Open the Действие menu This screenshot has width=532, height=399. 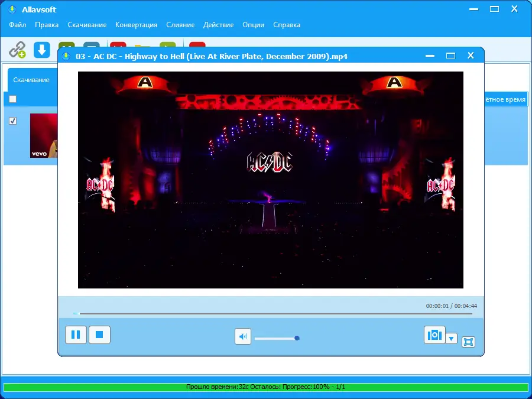point(219,25)
